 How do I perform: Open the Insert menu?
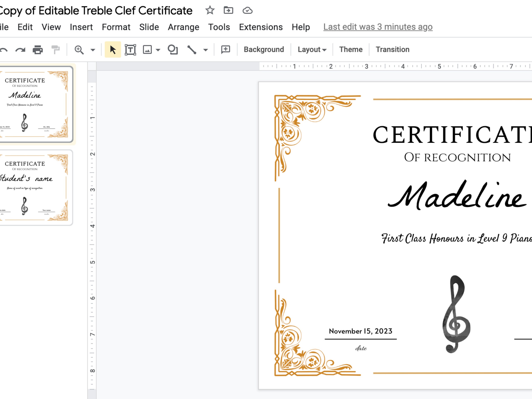click(x=81, y=27)
